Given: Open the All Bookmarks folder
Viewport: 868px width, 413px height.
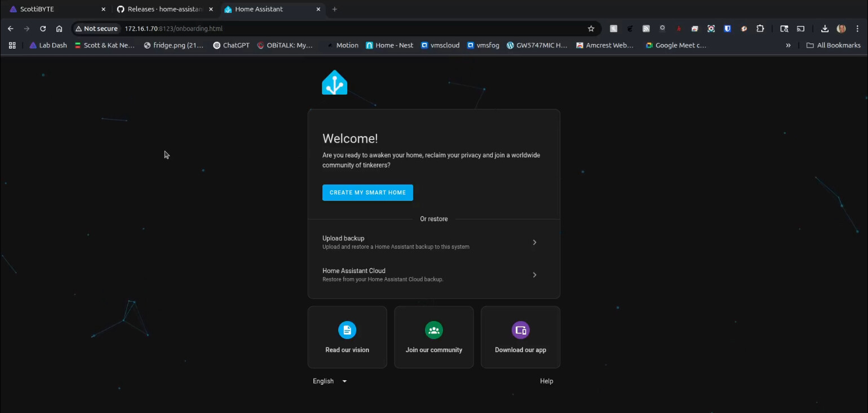Looking at the screenshot, I should click(x=833, y=45).
